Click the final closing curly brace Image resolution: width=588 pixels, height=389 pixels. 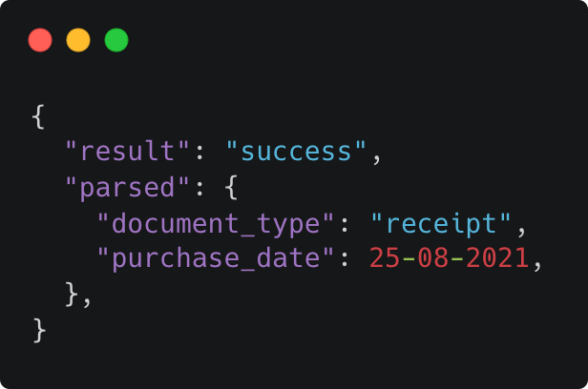pyautogui.click(x=39, y=330)
